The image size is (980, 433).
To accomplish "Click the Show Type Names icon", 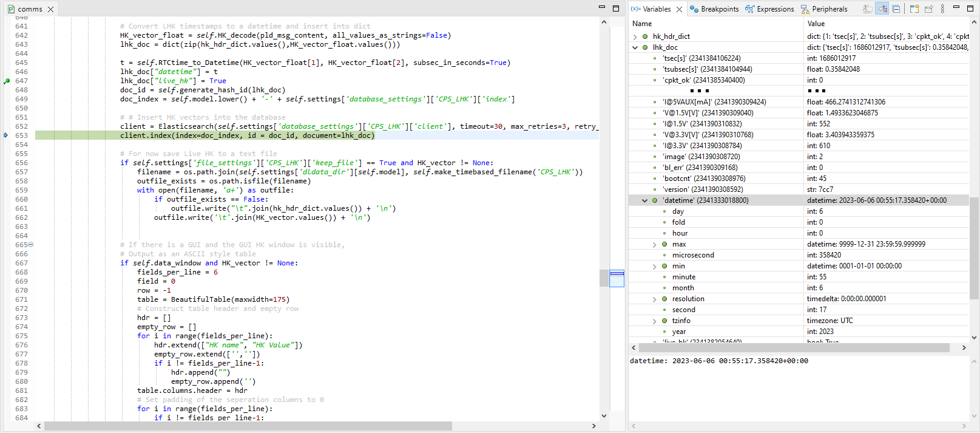I will click(x=868, y=9).
